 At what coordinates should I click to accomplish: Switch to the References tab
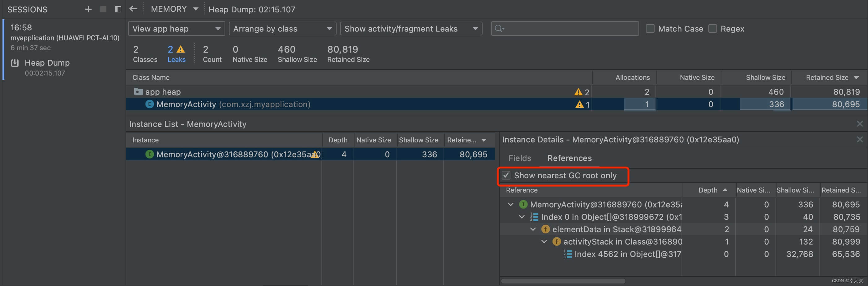pos(569,158)
